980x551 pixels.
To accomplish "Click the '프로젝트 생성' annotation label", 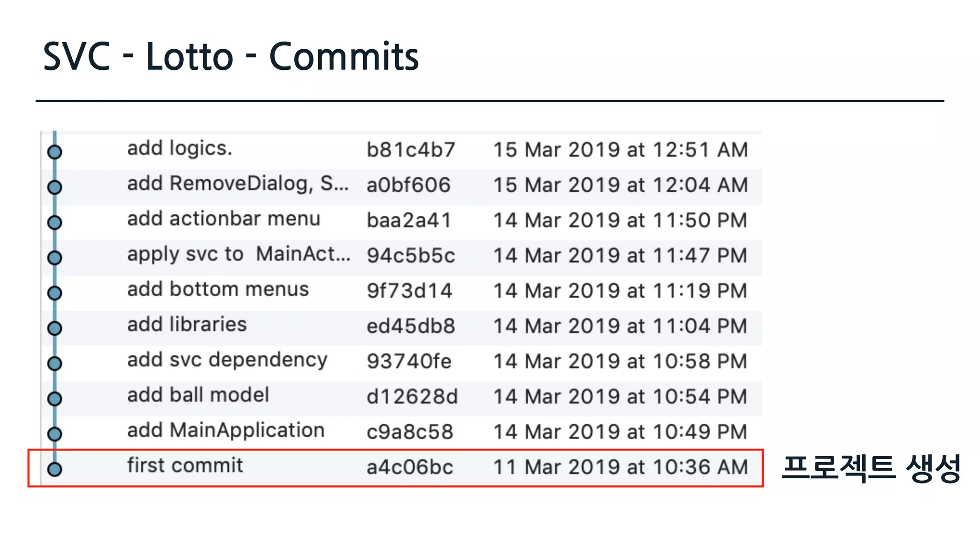I will [871, 468].
